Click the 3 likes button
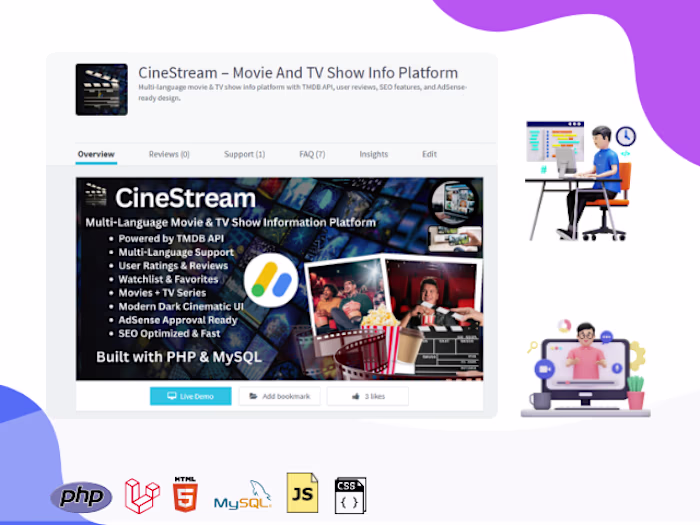Viewport: 700px width, 525px height. point(368,396)
